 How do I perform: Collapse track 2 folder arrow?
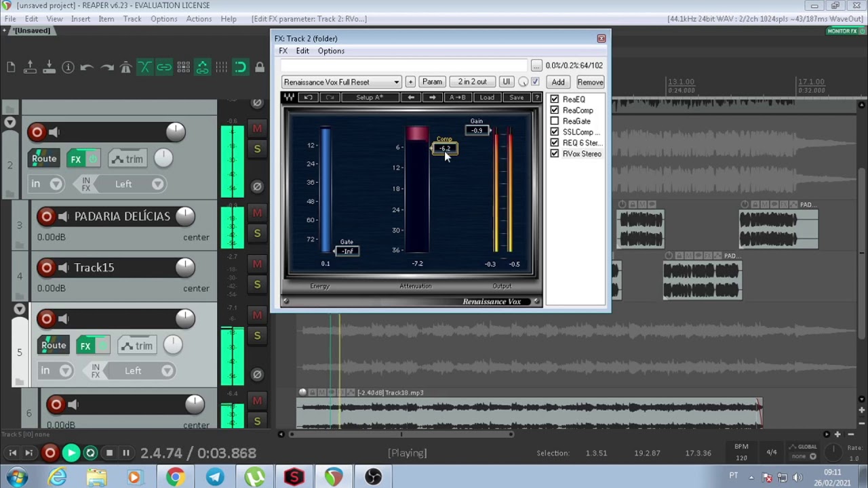[x=10, y=123]
